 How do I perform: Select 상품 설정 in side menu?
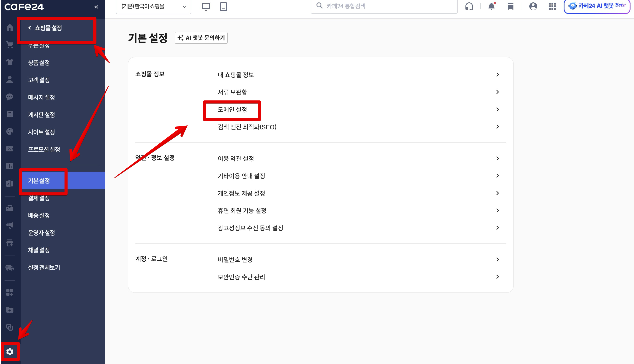pyautogui.click(x=39, y=62)
